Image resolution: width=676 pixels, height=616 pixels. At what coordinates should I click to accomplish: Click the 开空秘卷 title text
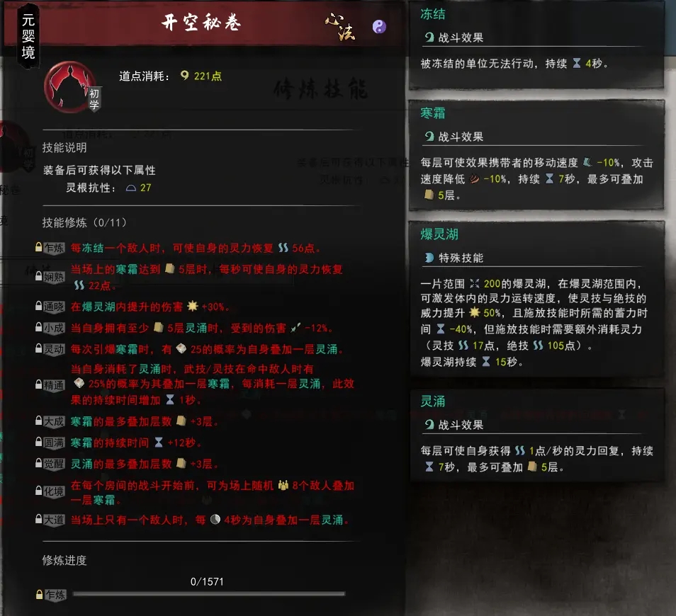tap(201, 23)
